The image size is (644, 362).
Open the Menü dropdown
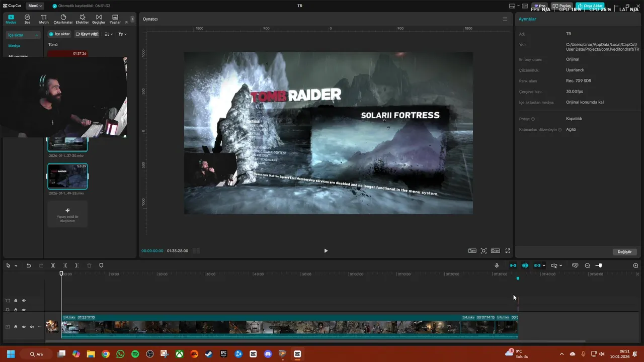35,6
